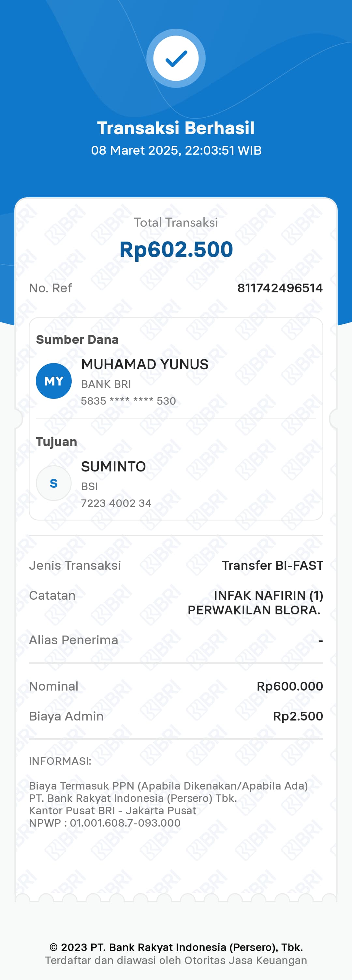Image resolution: width=352 pixels, height=980 pixels.
Task: Click the reference number 811742496514
Action: [280, 288]
